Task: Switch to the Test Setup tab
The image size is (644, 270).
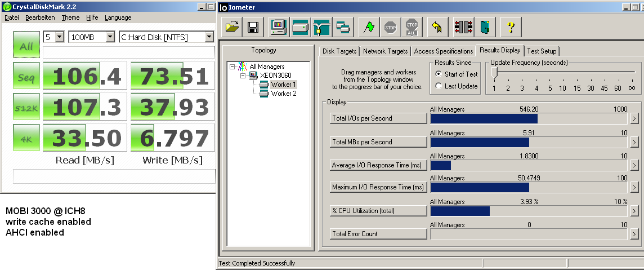Action: [x=542, y=51]
